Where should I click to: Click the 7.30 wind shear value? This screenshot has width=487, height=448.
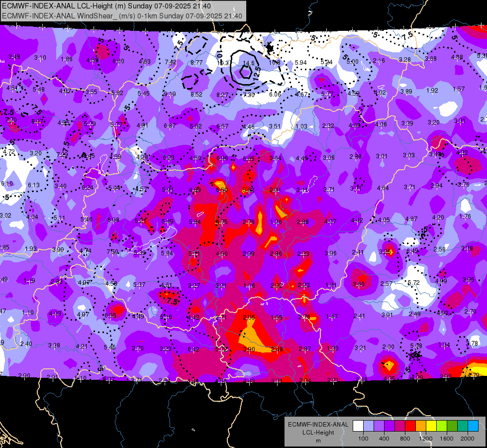[x=249, y=95]
